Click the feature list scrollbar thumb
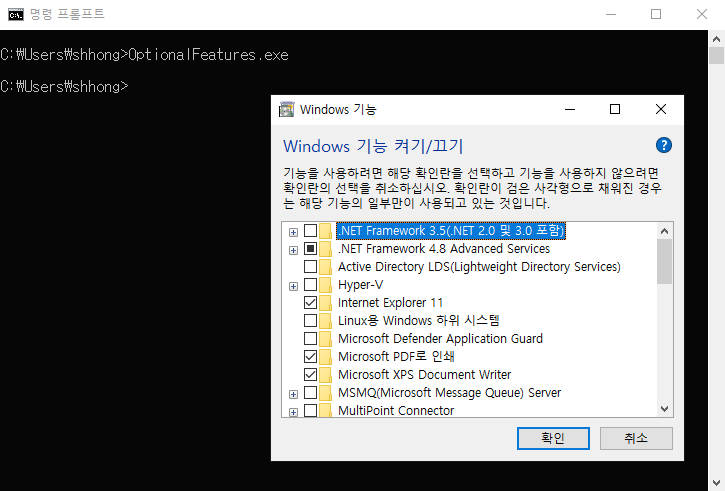This screenshot has height=491, width=725. pyautogui.click(x=664, y=261)
